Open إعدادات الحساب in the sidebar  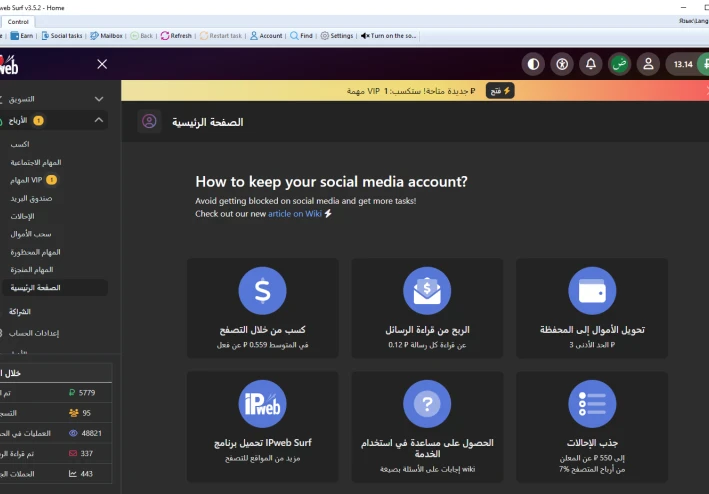pos(34,333)
